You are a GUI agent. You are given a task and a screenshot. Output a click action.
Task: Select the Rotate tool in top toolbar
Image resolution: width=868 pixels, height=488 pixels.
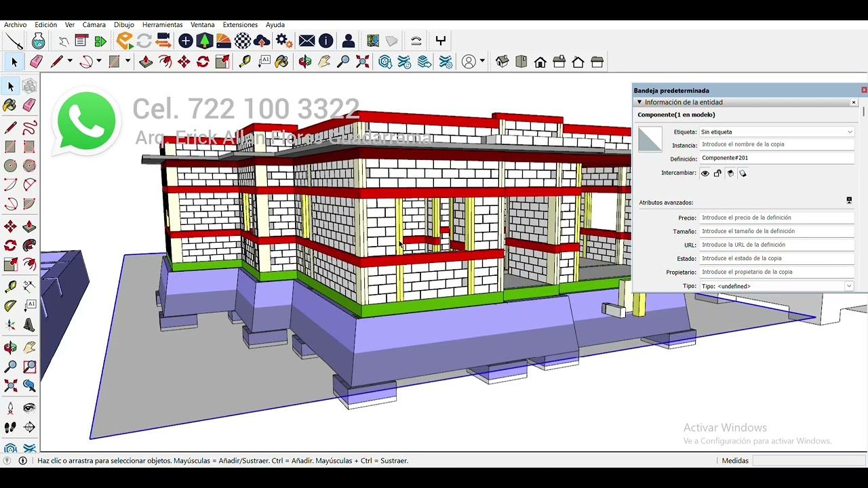pyautogui.click(x=203, y=62)
